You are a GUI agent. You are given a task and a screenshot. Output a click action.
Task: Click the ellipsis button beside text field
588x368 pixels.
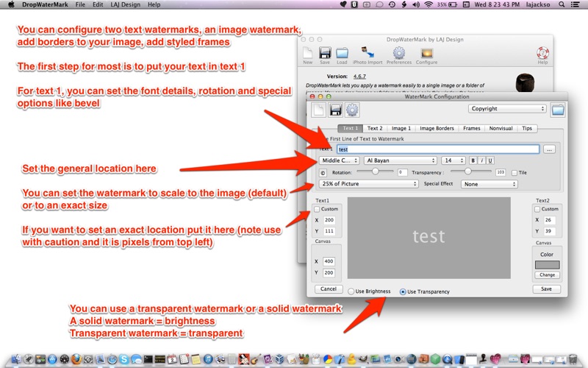549,149
